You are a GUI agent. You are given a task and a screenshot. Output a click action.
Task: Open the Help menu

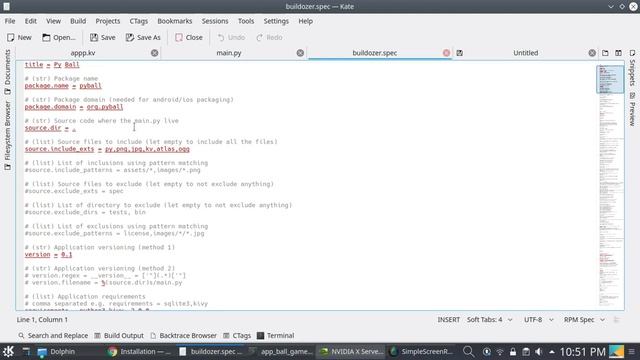(305, 21)
